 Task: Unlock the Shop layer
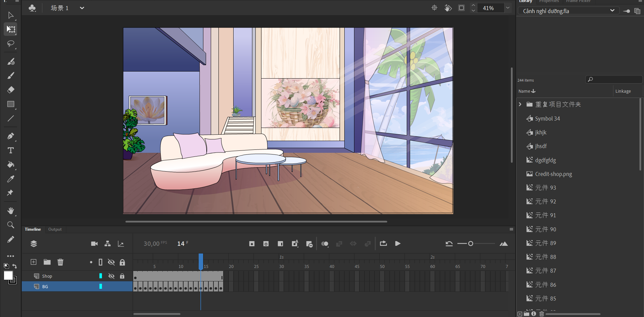[122, 276]
